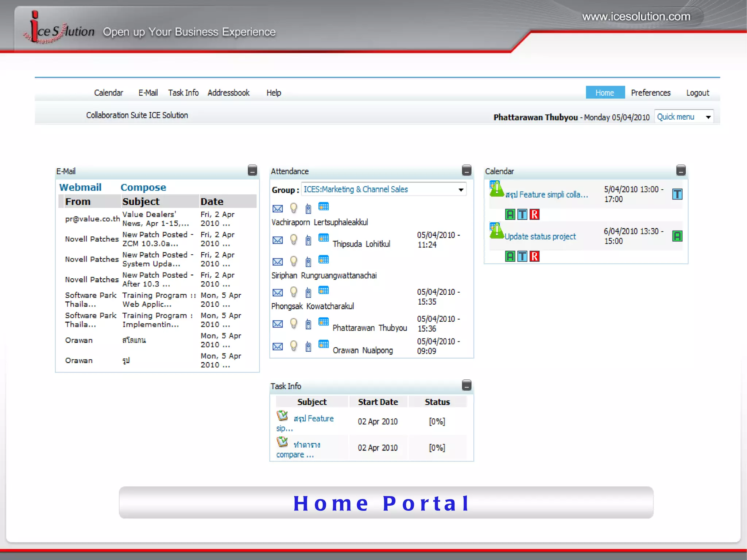Click the lightbulb icon for Vachiraporn Lertsuphaleakkul
This screenshot has width=747, height=560.
(x=294, y=208)
